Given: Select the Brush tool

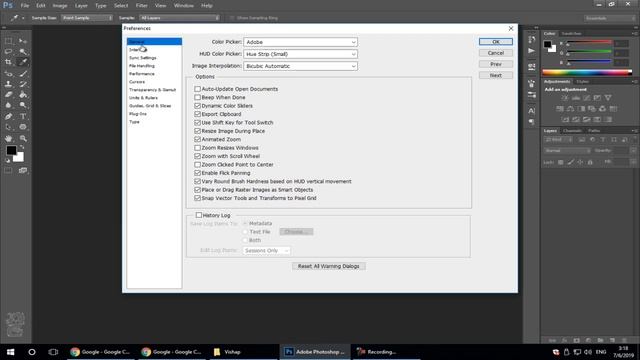Looking at the screenshot, I should pos(23,73).
